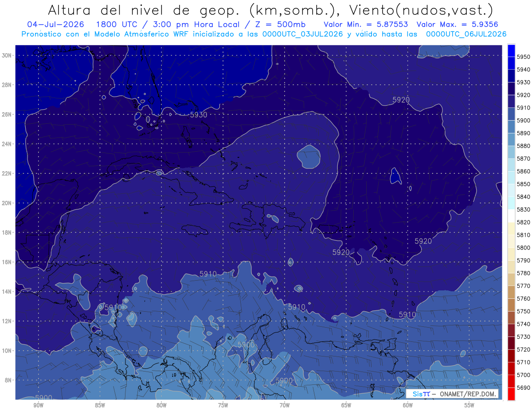The image size is (532, 411).
Task: Click the legend value 5860
Action: (524, 171)
